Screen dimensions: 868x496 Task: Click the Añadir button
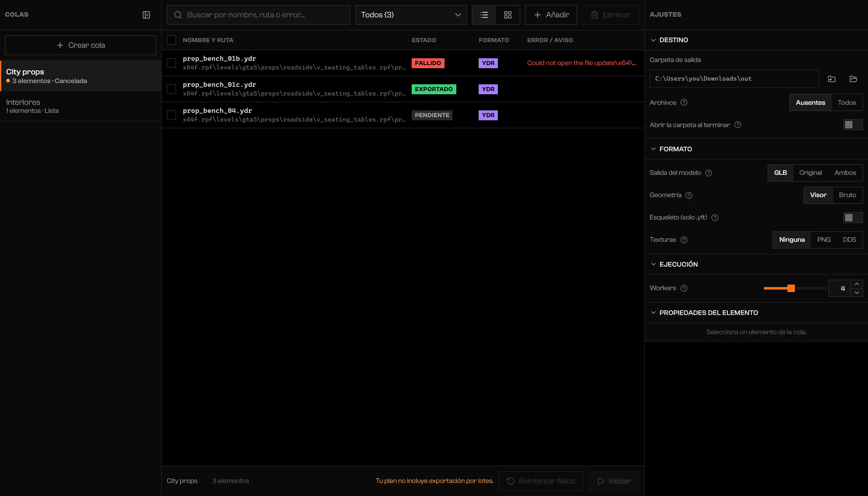[x=551, y=15]
